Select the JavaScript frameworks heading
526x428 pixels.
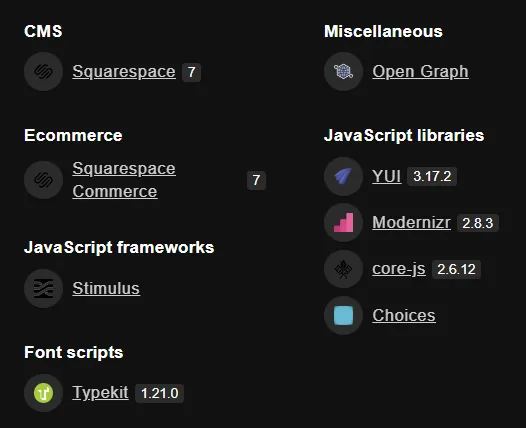[x=119, y=248]
